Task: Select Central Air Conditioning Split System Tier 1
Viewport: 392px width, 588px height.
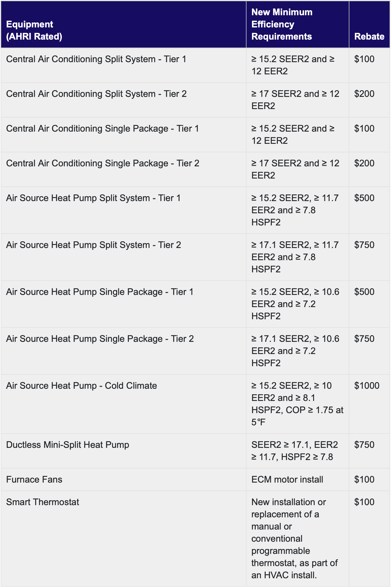Action: (x=96, y=59)
